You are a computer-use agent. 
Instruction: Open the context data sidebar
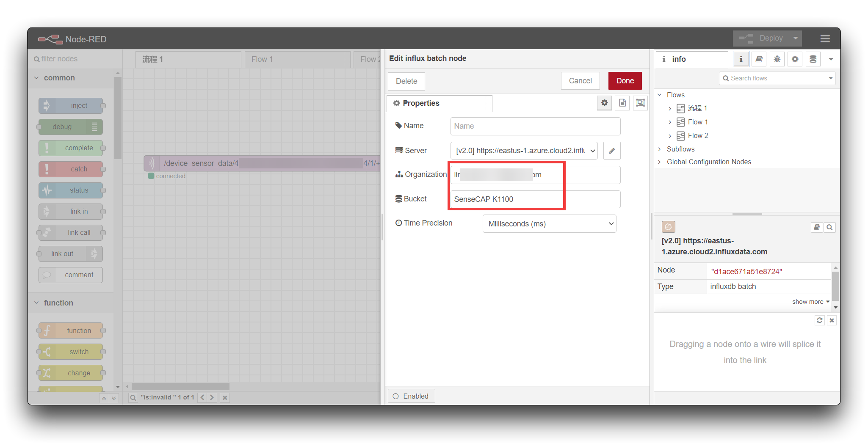813,59
